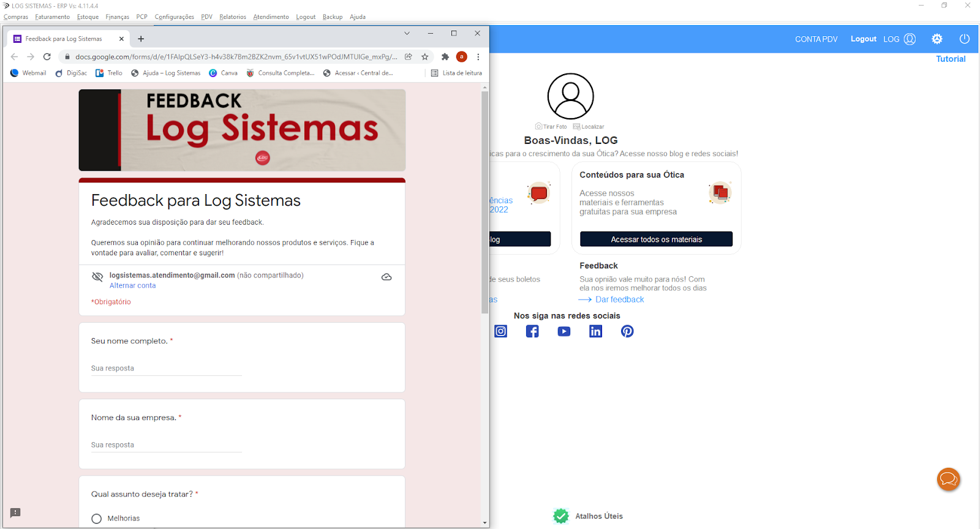
Task: Open the LinkedIn social media icon
Action: click(596, 331)
